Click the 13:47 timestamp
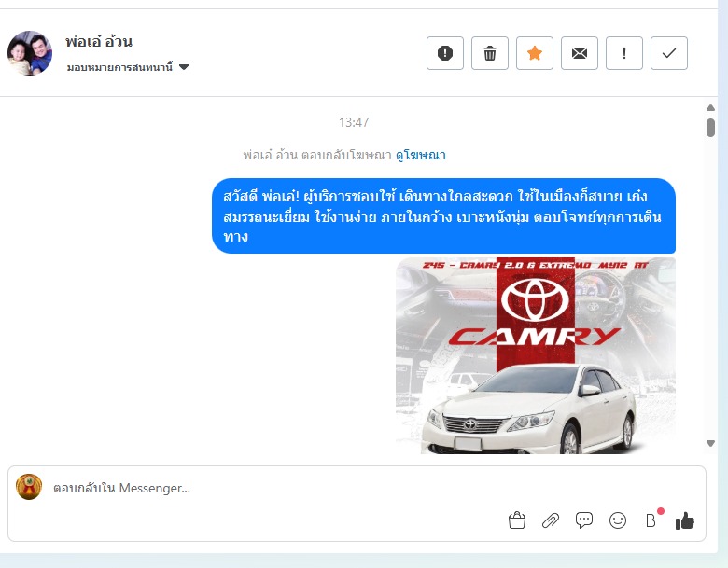728x568 pixels. [354, 122]
